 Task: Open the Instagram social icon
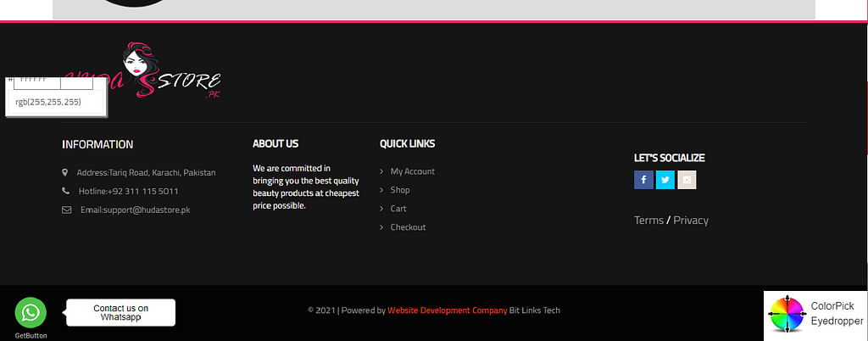(687, 180)
